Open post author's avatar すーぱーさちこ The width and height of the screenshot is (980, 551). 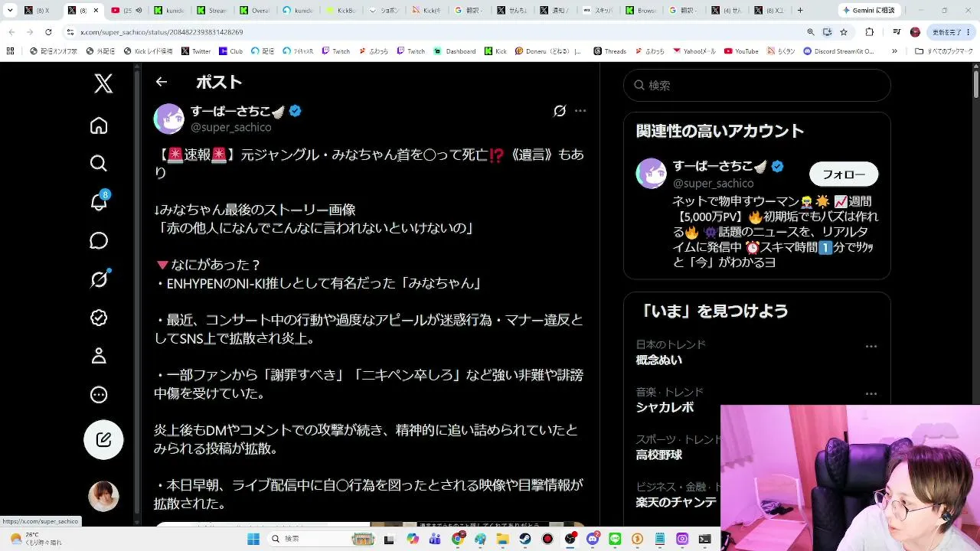(168, 119)
